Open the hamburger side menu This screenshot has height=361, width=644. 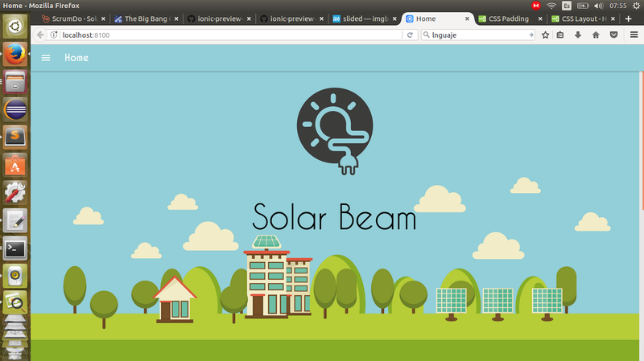(46, 58)
